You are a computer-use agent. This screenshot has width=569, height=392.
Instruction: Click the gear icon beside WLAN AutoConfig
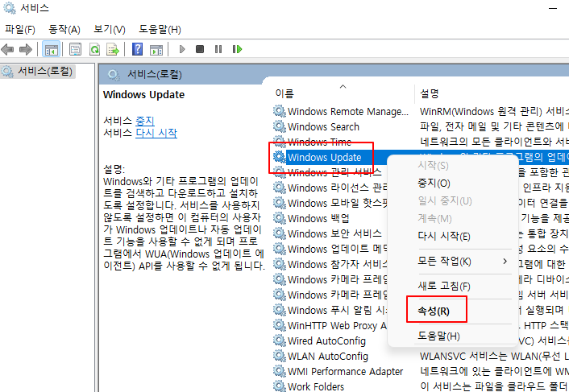(x=279, y=356)
